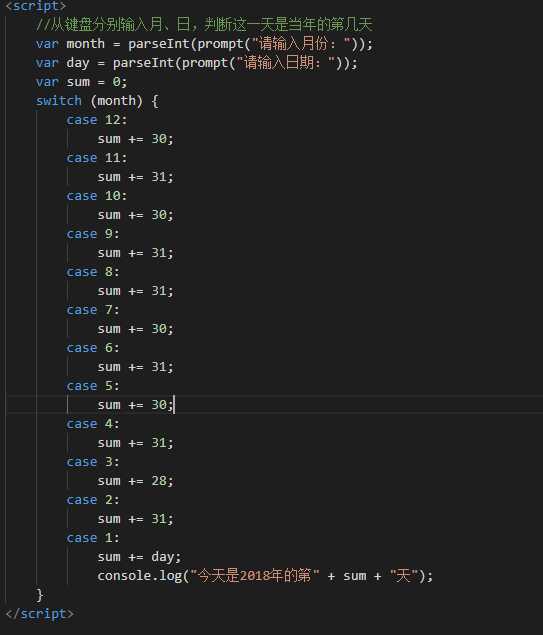Click the 'case 7:' label
Viewport: 543px width, 635px height.
point(93,310)
